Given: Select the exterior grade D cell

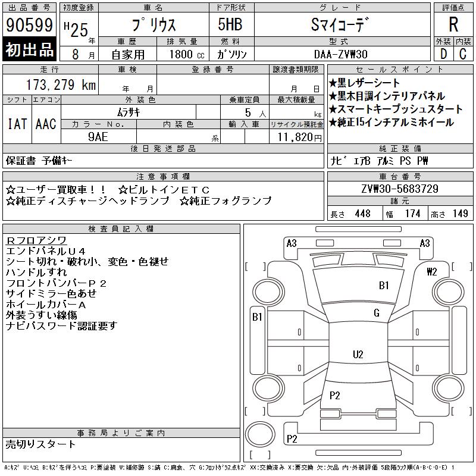Looking at the screenshot, I should [x=444, y=54].
